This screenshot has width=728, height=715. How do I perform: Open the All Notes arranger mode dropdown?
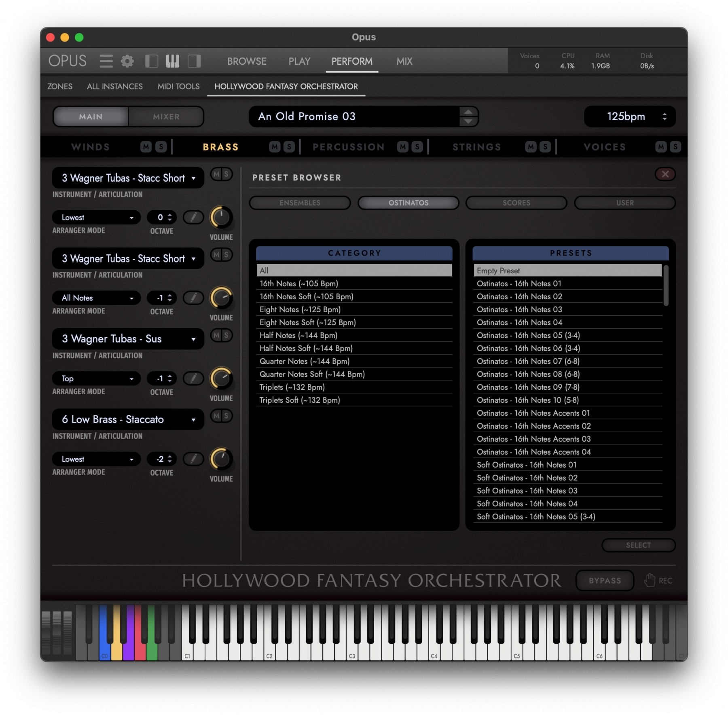point(96,298)
